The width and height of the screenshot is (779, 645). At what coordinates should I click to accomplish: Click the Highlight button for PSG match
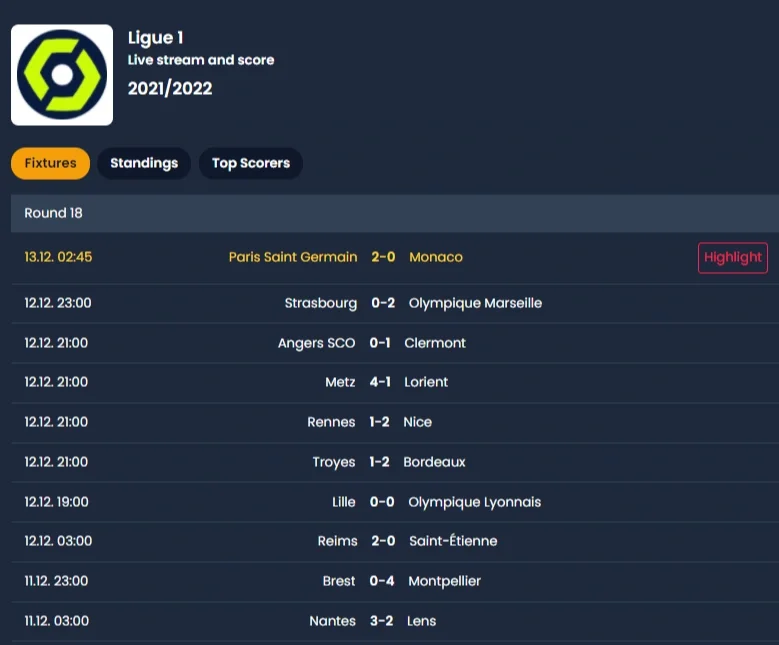(x=733, y=257)
